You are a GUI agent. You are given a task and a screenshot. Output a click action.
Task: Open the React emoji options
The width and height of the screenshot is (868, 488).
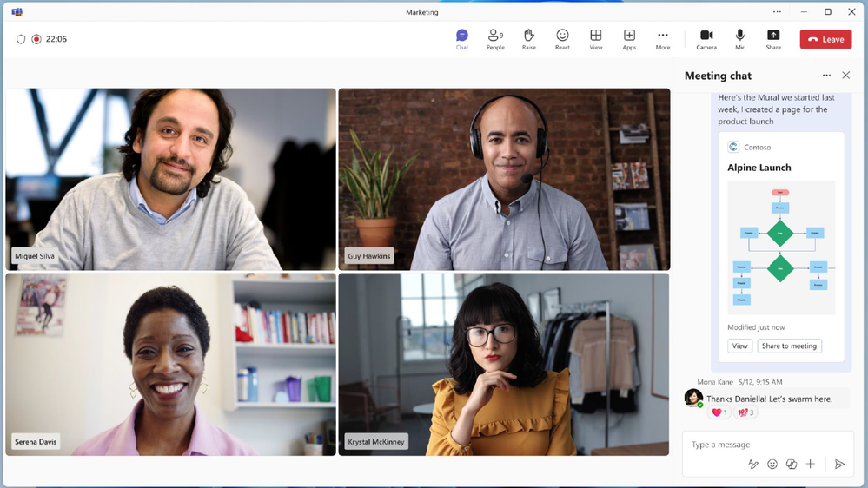pyautogui.click(x=562, y=39)
